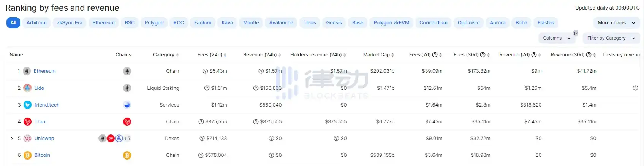Click the Tron logo icon beside its name

click(27, 121)
